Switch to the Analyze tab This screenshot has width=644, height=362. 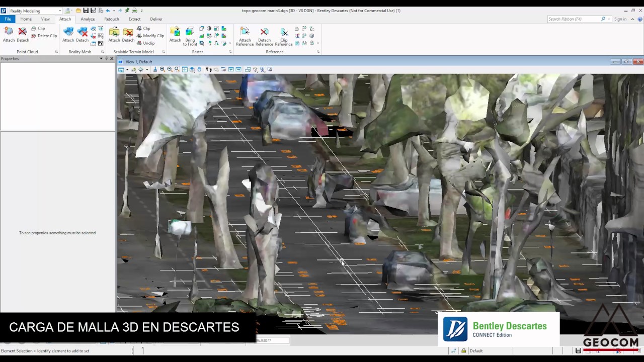click(88, 19)
